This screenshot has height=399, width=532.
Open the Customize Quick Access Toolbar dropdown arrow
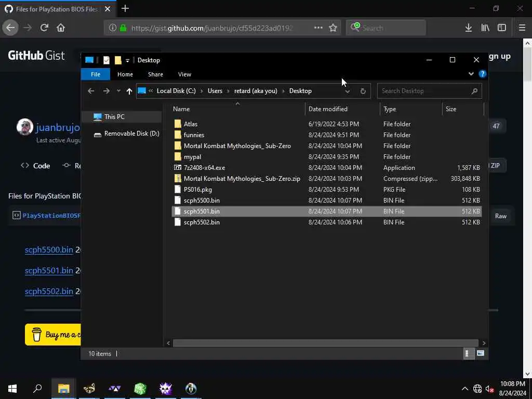point(128,60)
